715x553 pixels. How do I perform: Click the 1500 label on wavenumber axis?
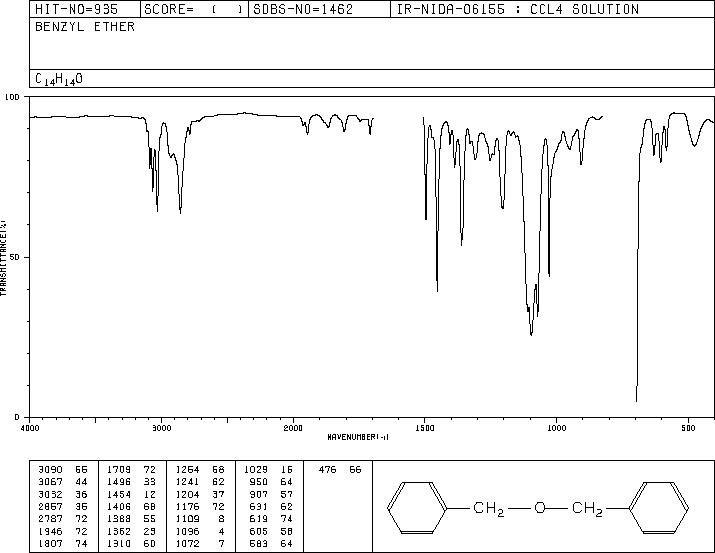(x=425, y=428)
